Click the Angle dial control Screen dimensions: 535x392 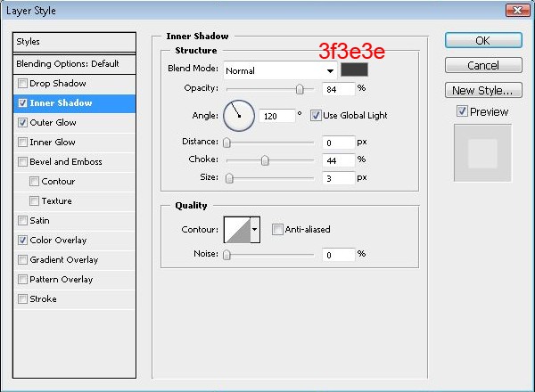point(239,116)
